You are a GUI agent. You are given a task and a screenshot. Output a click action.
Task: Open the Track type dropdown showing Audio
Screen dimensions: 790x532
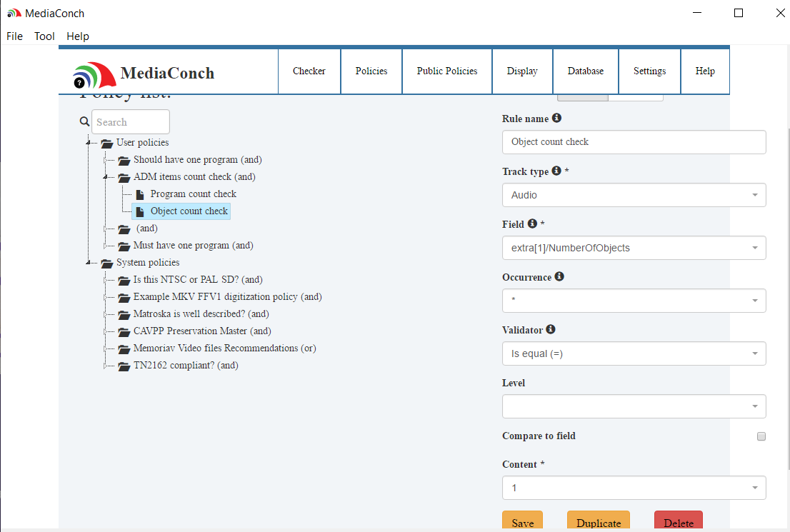[x=634, y=195]
